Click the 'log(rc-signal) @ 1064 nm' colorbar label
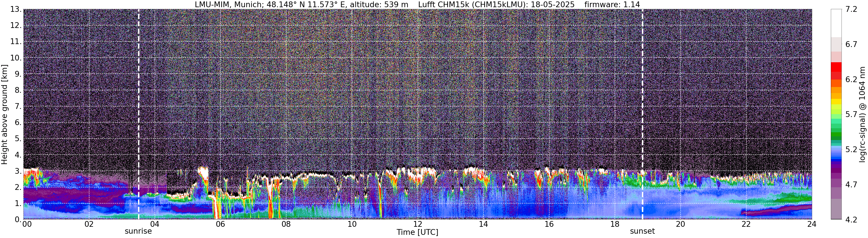This screenshot has width=868, height=238. [x=862, y=114]
